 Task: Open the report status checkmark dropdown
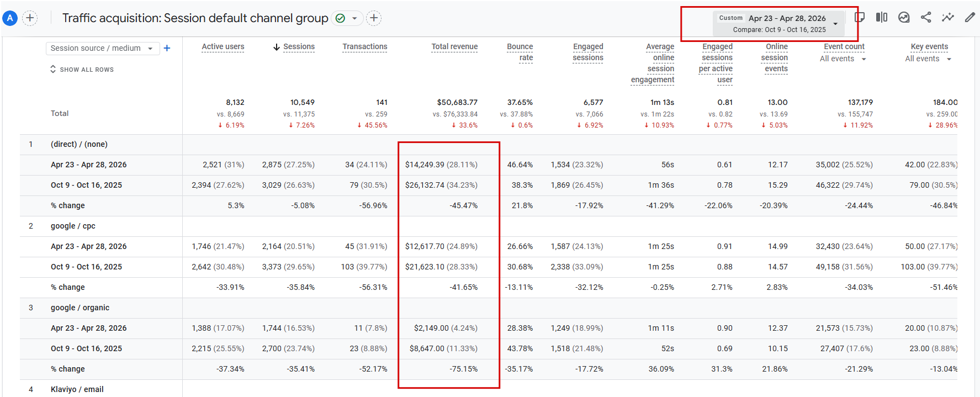click(347, 18)
